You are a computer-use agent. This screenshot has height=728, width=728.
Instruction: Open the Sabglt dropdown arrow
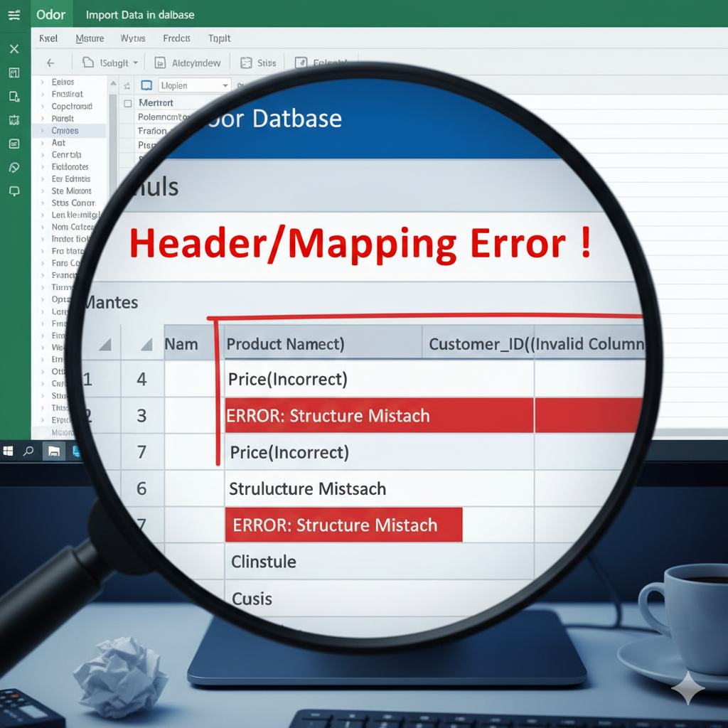[x=135, y=63]
